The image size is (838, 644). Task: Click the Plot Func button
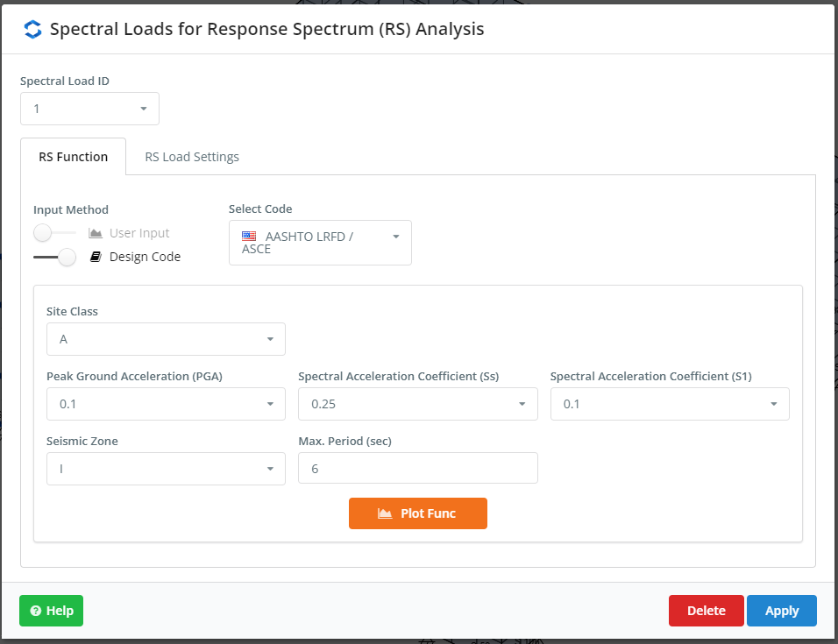[418, 513]
